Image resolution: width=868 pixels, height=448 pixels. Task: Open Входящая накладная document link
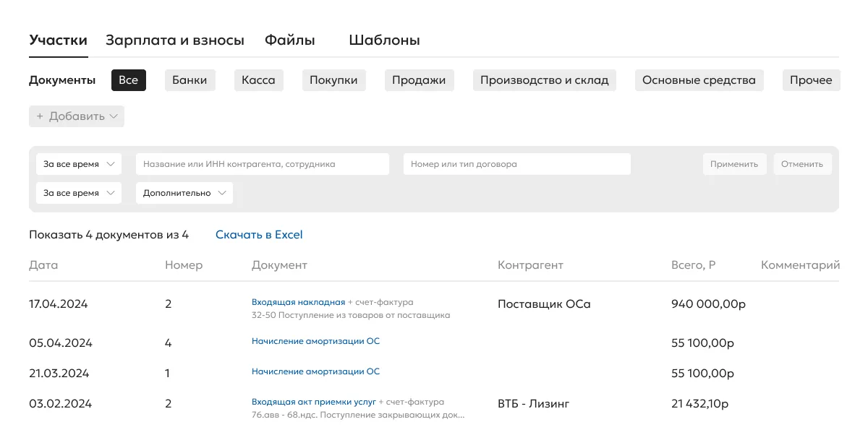pos(298,302)
